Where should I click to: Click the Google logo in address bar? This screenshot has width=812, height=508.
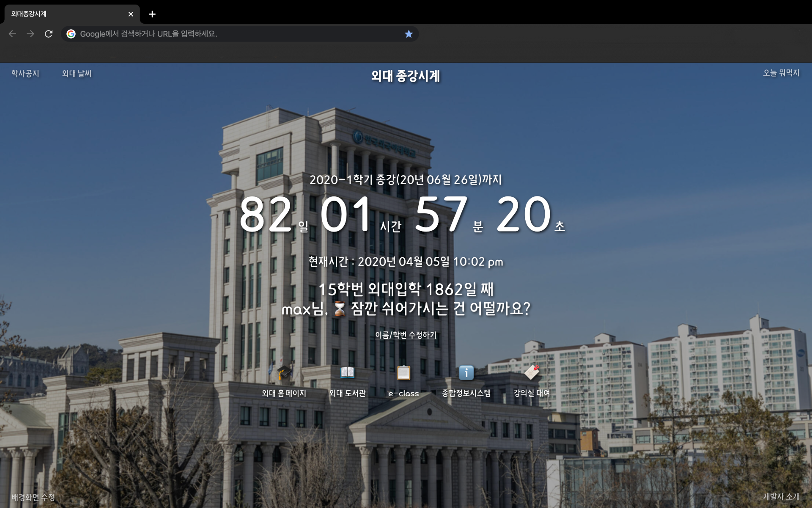(x=71, y=34)
